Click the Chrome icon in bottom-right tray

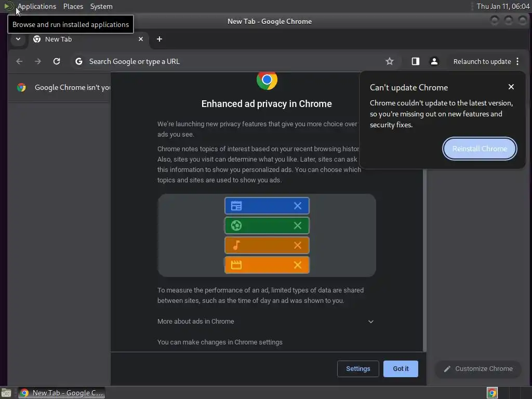coord(492,393)
